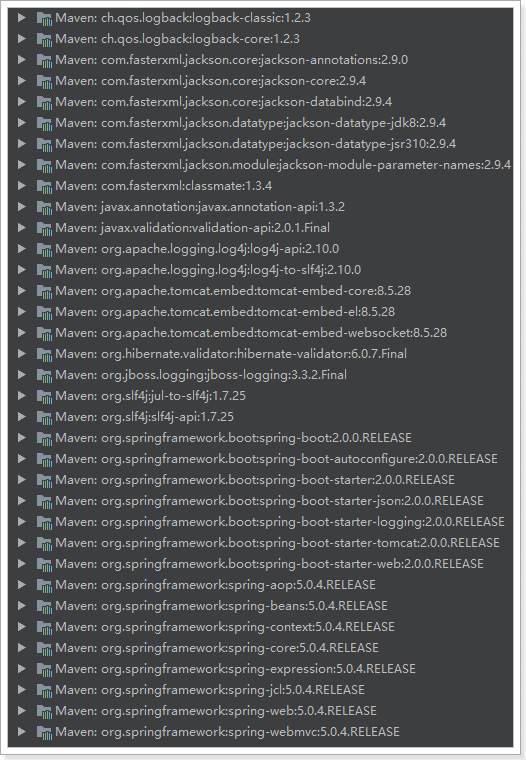The width and height of the screenshot is (526, 760).
Task: Expand log4j-to-slf4j:2.10.0 library node
Action: tap(21, 269)
